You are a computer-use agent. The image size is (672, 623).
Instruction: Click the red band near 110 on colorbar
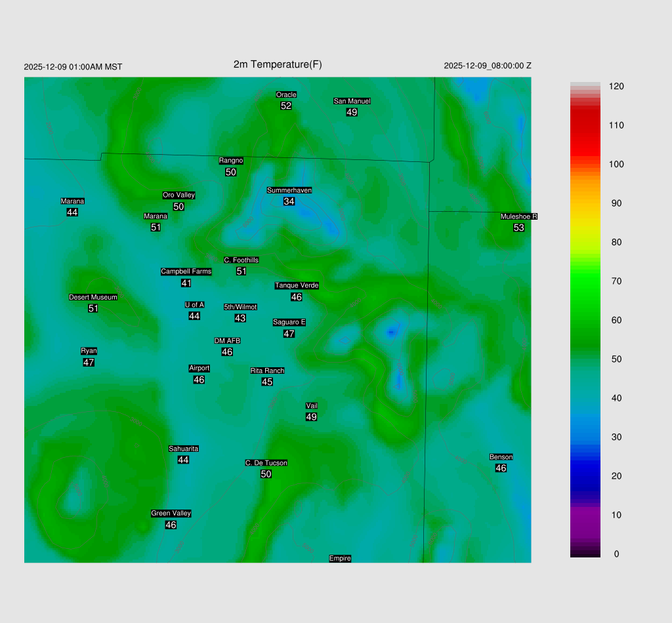pos(585,125)
